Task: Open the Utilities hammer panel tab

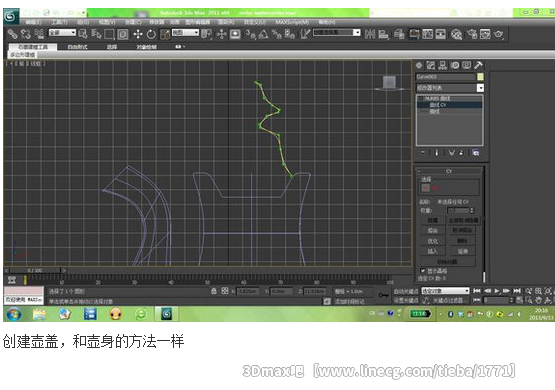Action: tap(478, 65)
